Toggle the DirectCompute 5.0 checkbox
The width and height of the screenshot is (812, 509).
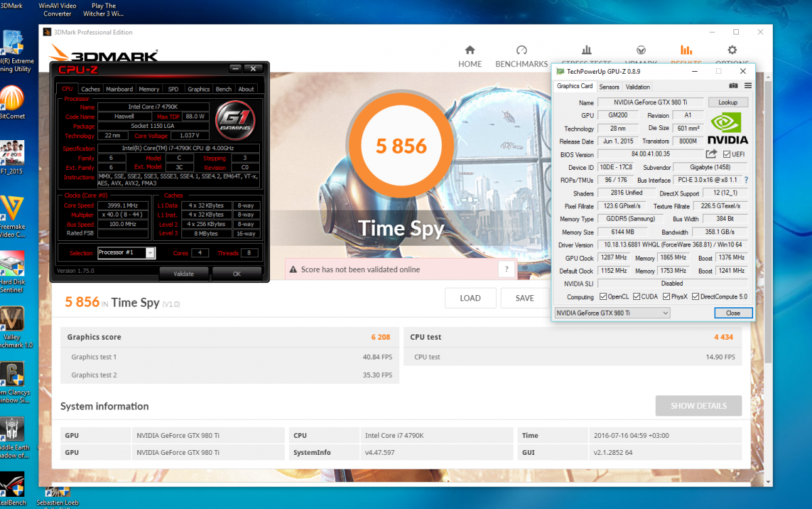click(x=695, y=296)
